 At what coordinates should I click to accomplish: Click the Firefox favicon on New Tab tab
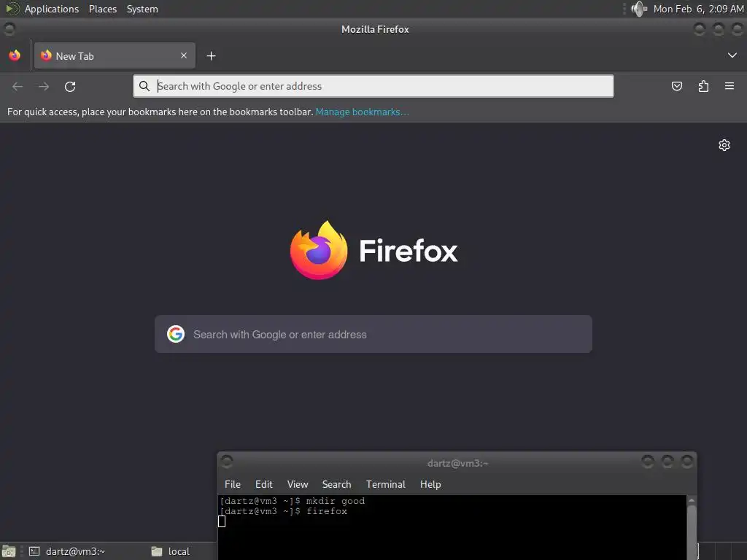point(46,55)
